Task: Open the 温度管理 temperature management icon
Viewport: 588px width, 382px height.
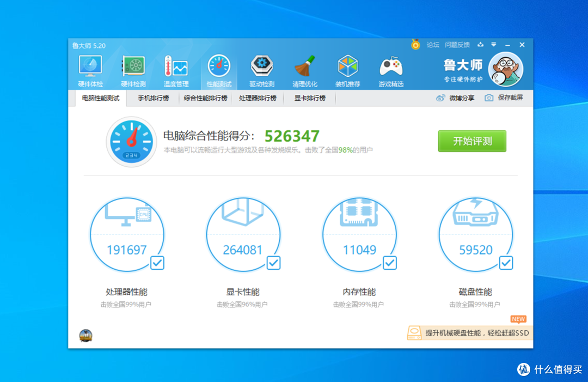Action: [176, 71]
